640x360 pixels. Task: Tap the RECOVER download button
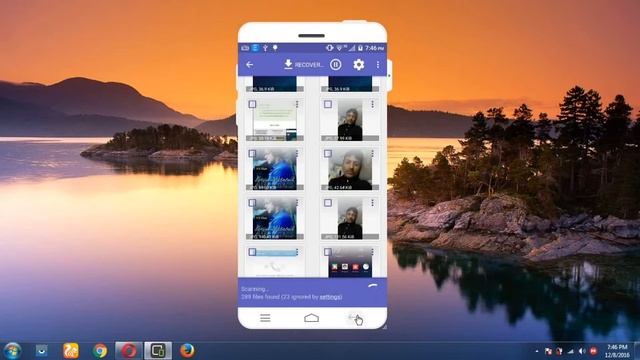pyautogui.click(x=304, y=64)
